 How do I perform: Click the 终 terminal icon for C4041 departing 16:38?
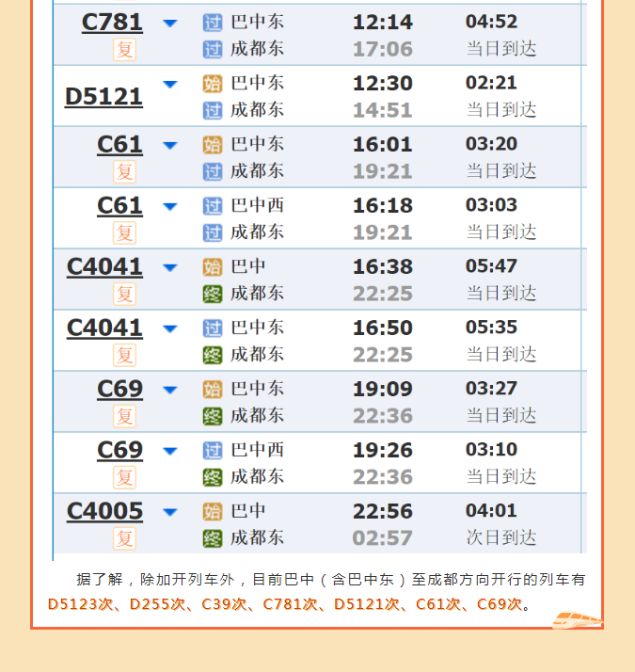[213, 294]
